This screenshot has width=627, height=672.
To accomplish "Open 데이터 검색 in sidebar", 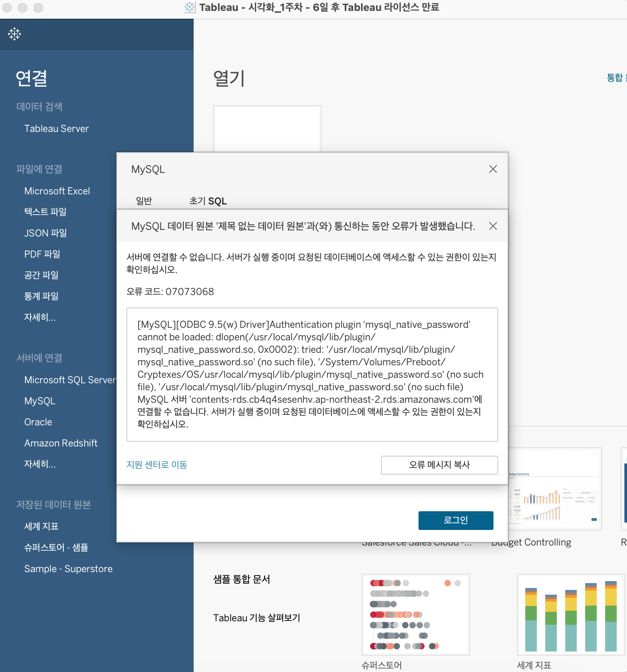I will (39, 107).
